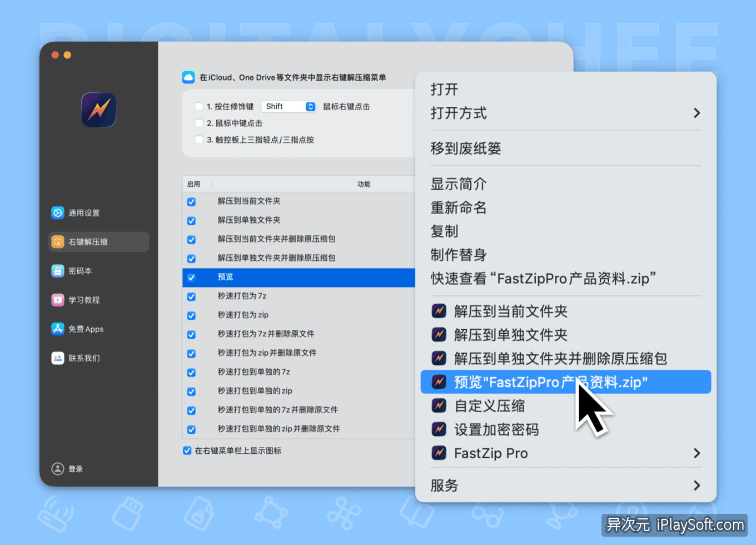Image resolution: width=756 pixels, height=545 pixels.
Task: Select row 秒速打包为7z并删除原文件
Action: click(x=299, y=334)
